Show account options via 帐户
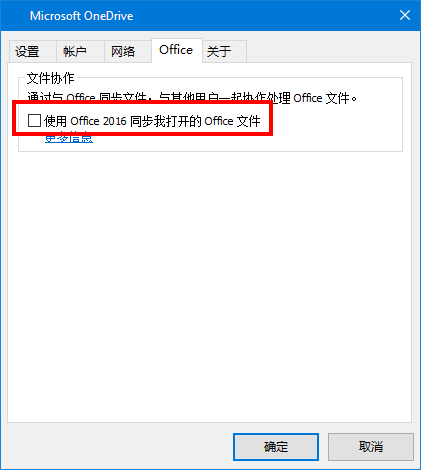 click(80, 52)
